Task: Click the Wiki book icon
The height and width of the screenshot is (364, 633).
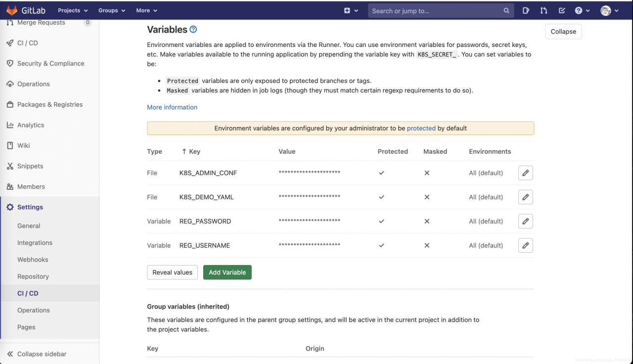Action: coord(10,145)
